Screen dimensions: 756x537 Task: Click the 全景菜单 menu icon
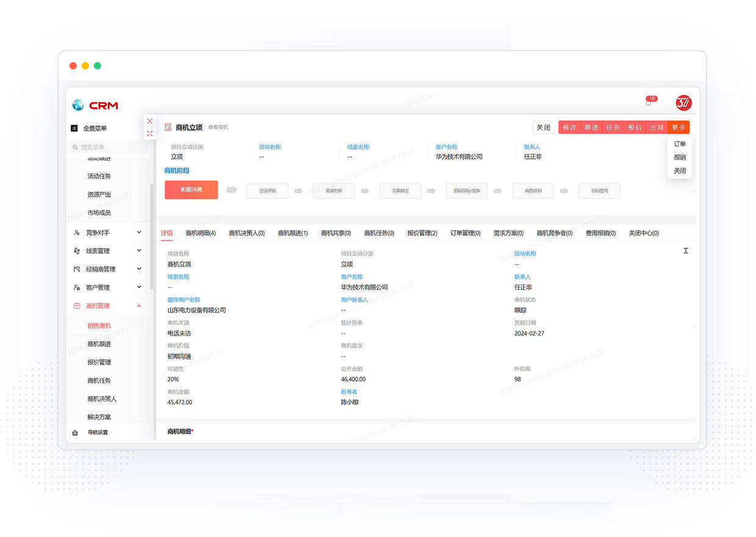(74, 128)
